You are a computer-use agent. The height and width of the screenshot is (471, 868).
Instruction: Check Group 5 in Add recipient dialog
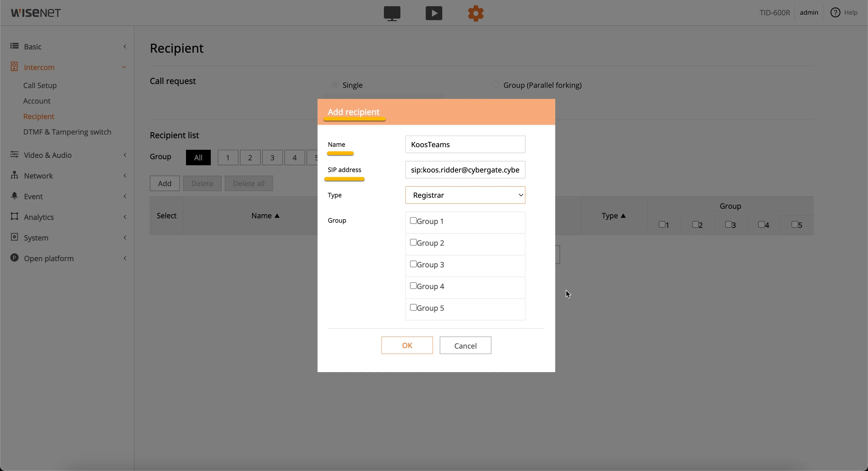[413, 308]
